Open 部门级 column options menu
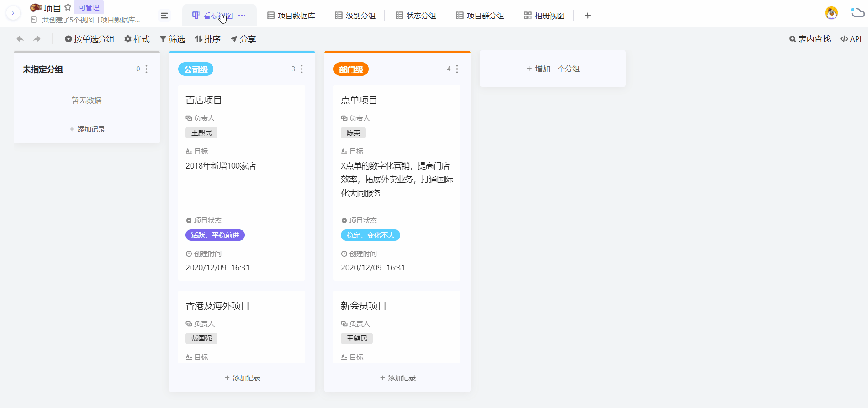Viewport: 868px width, 408px height. tap(457, 69)
